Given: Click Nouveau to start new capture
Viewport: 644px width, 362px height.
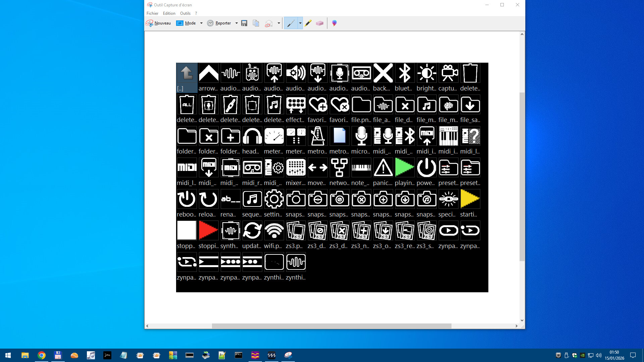Looking at the screenshot, I should (x=158, y=23).
